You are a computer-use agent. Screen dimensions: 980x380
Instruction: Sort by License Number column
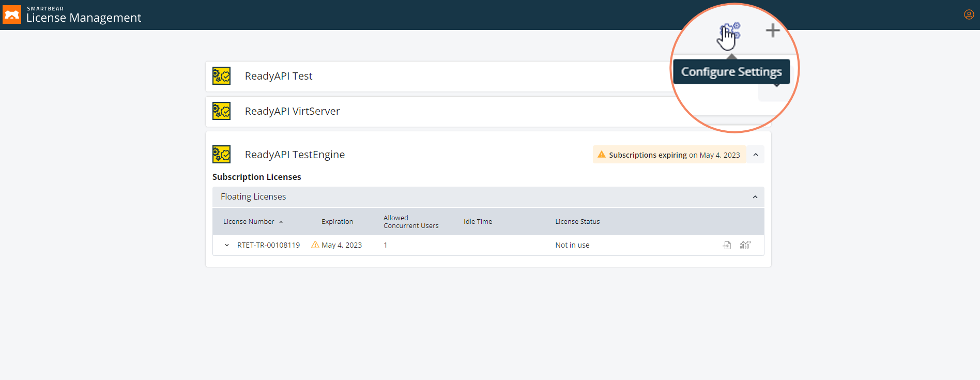coord(253,222)
